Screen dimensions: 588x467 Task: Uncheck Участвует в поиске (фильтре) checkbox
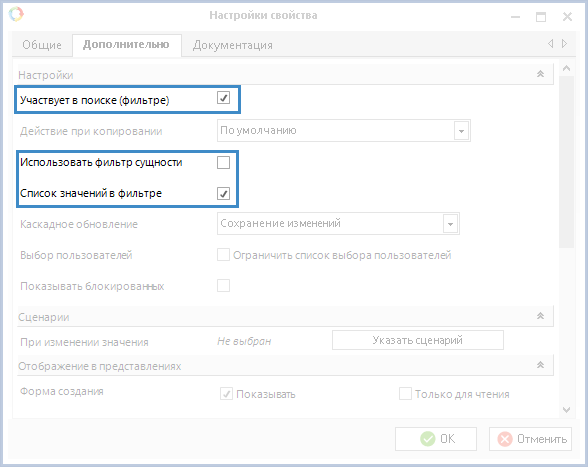(224, 98)
